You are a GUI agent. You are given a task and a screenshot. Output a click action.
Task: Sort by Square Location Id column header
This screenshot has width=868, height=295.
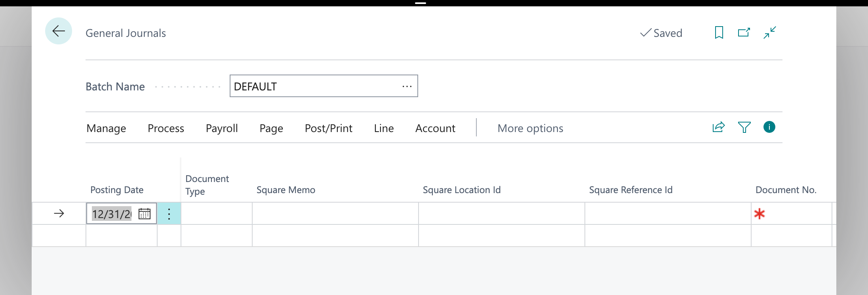coord(462,190)
